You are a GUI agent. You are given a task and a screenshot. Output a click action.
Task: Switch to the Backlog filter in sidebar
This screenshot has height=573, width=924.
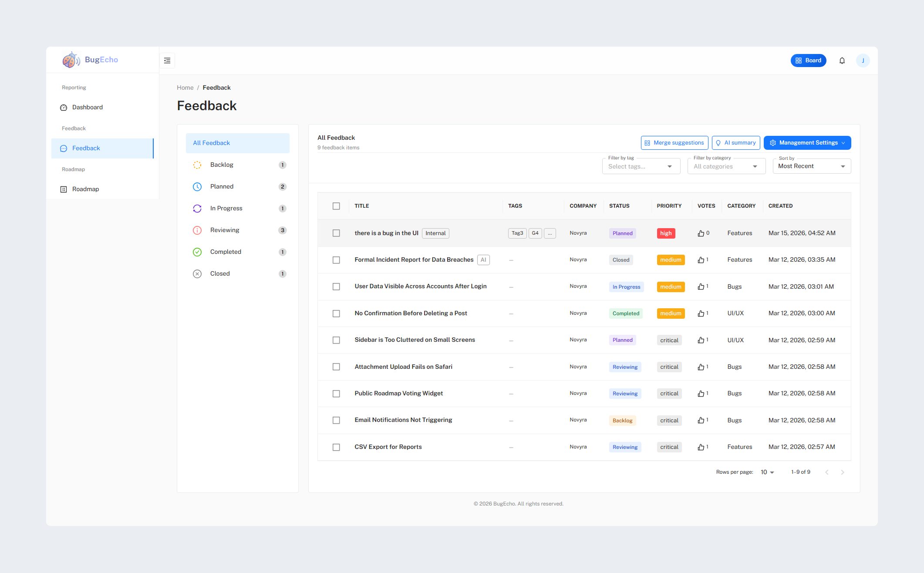(x=222, y=165)
